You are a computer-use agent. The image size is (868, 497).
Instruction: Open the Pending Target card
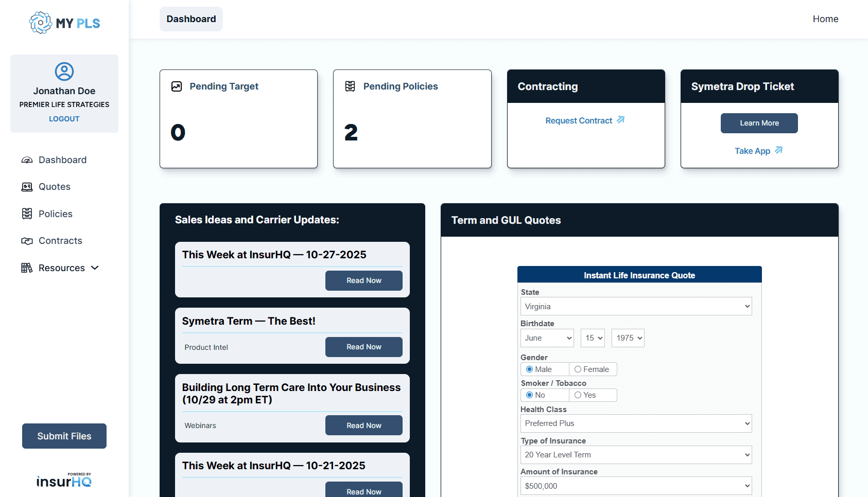pos(238,119)
